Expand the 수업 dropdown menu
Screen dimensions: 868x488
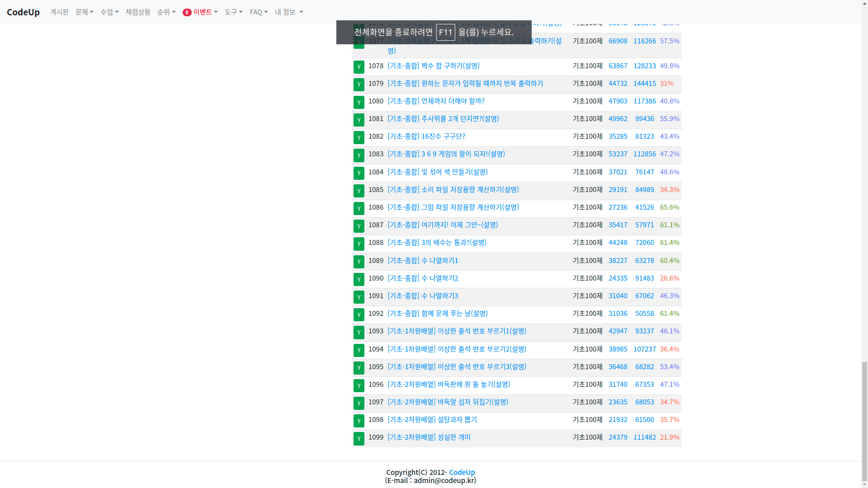109,12
